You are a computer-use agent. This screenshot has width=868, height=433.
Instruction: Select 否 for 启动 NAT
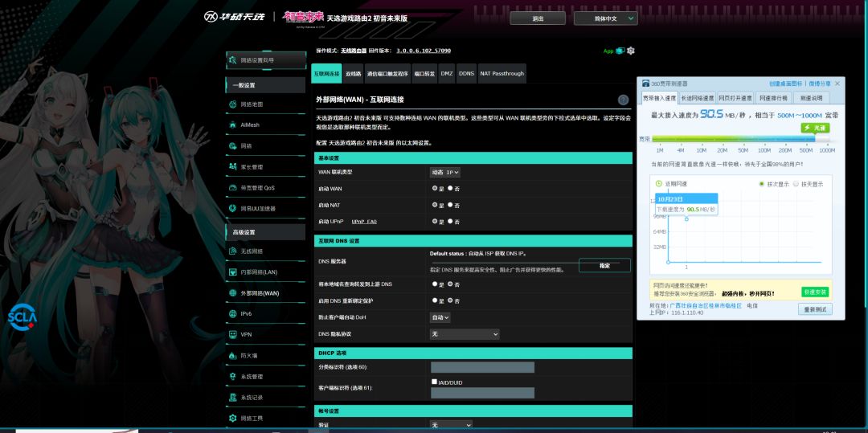pos(450,205)
